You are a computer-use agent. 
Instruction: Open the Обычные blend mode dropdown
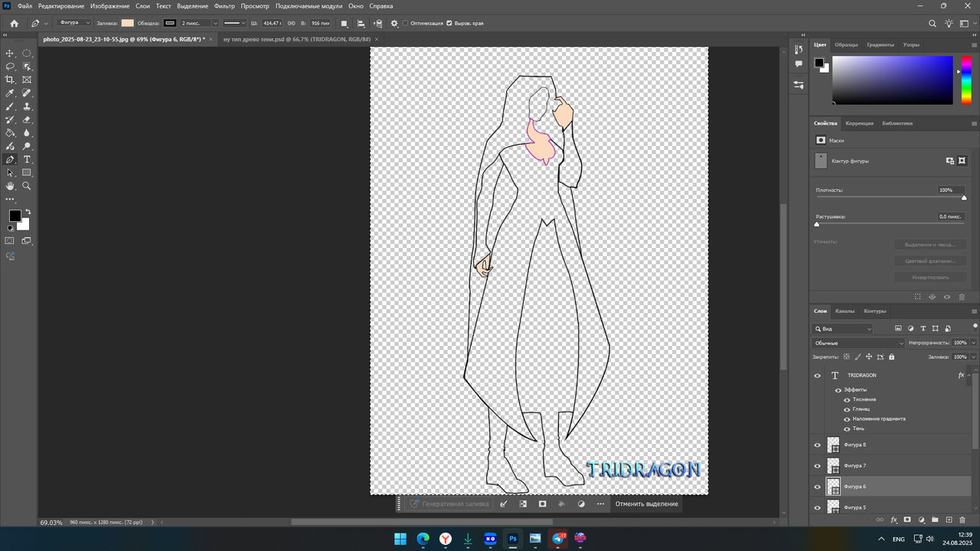pyautogui.click(x=858, y=343)
